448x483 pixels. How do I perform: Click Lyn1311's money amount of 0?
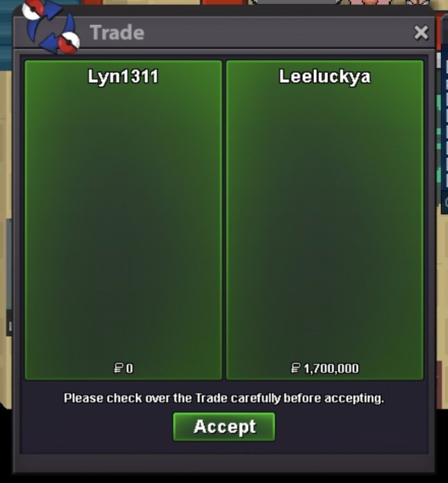click(129, 368)
